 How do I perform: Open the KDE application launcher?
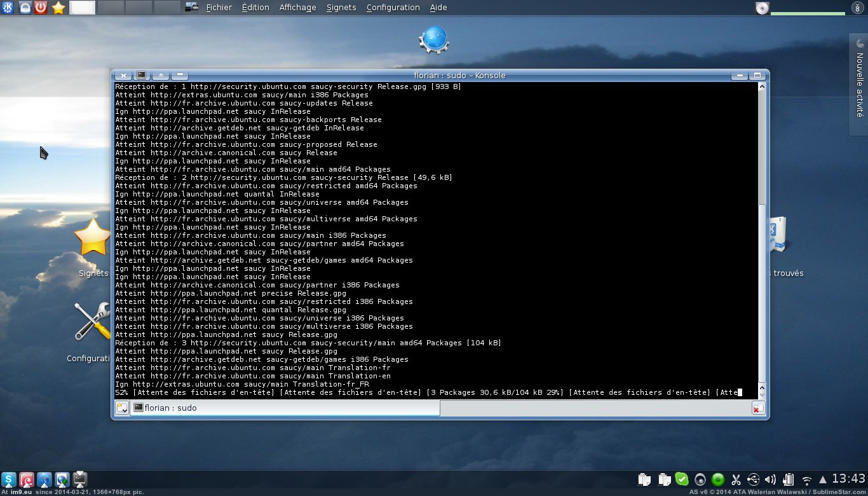pos(8,8)
